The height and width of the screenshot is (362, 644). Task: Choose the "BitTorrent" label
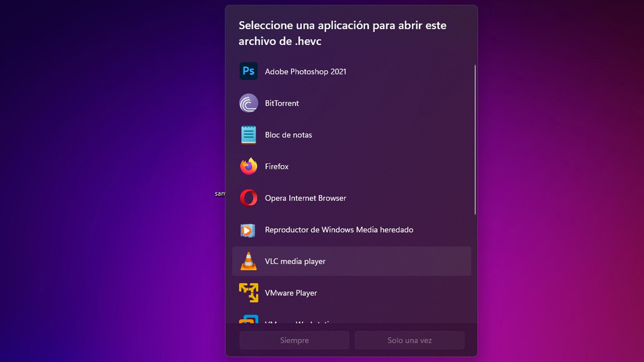[x=282, y=103]
